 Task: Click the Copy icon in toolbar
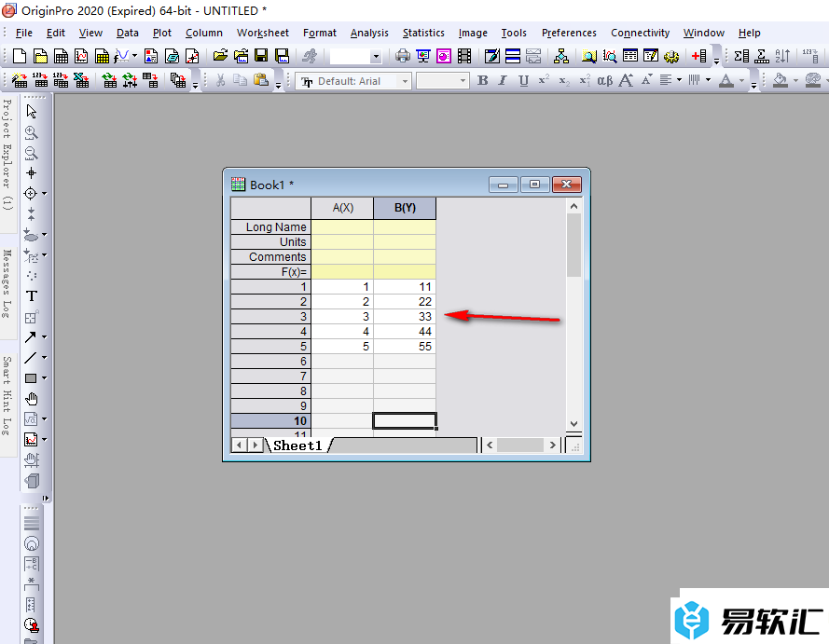tap(241, 80)
